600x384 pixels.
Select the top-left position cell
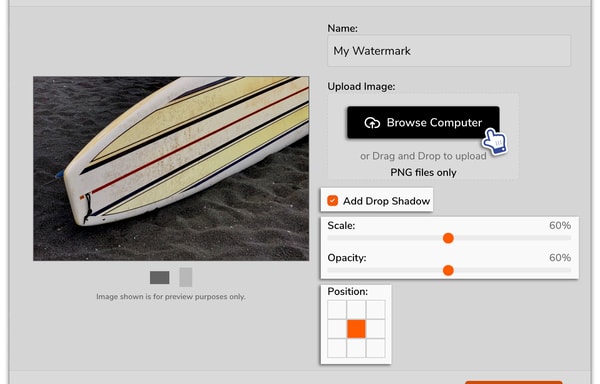pos(337,310)
